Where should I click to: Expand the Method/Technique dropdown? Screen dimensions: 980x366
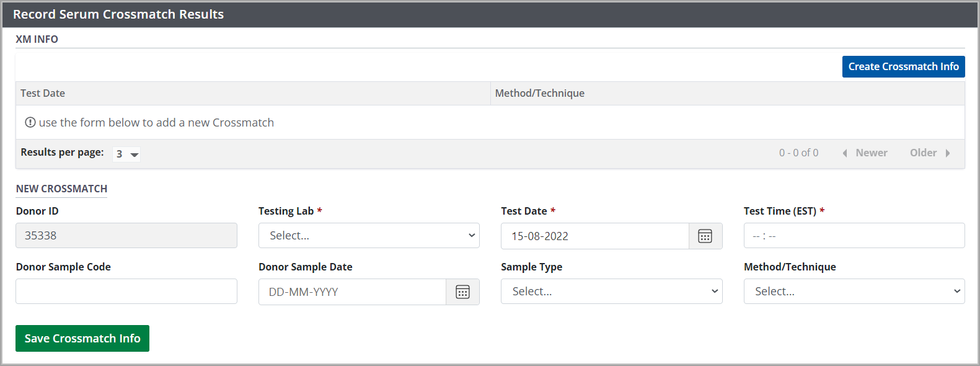[x=854, y=292]
